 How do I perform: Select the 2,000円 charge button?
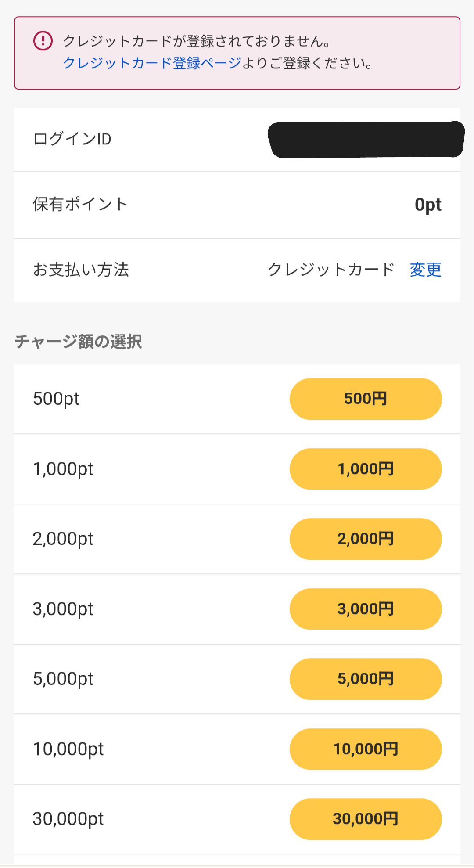[365, 539]
